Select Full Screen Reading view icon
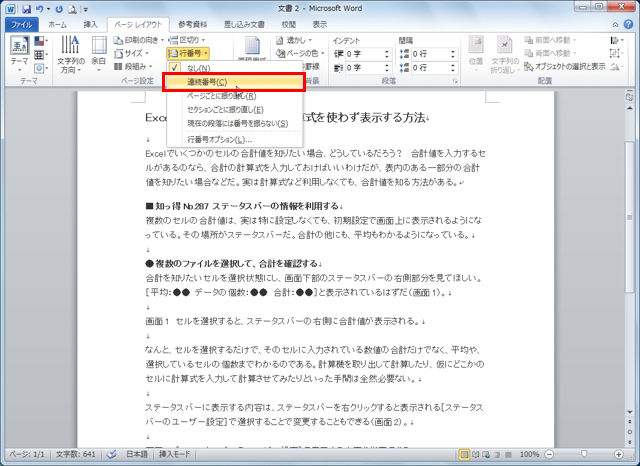Image resolution: width=640 pixels, height=466 pixels. 476,454
